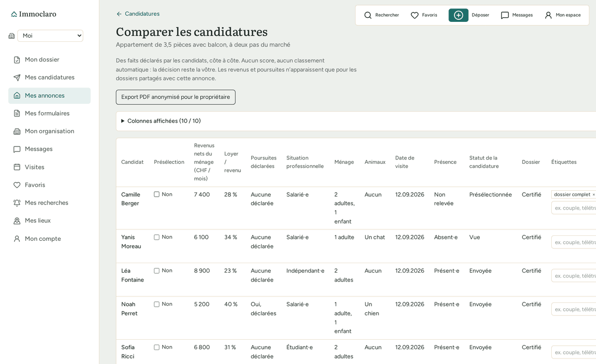The width and height of the screenshot is (596, 364).
Task: Toggle preselection checkbox for Yanis Moreau
Action: (x=157, y=237)
